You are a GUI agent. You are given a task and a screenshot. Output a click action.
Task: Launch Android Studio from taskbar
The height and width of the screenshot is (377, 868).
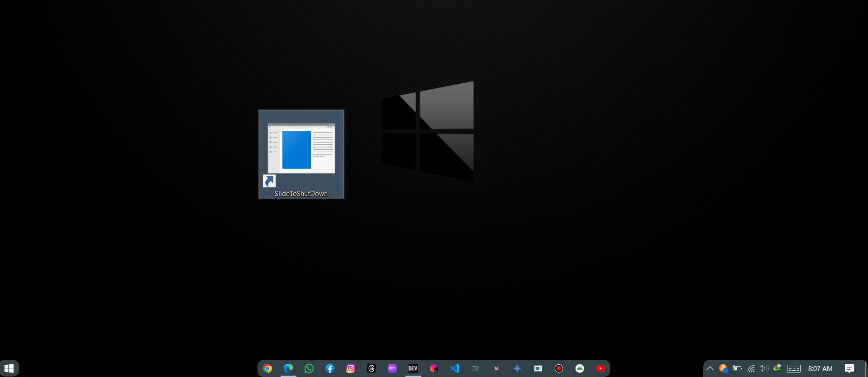(580, 368)
